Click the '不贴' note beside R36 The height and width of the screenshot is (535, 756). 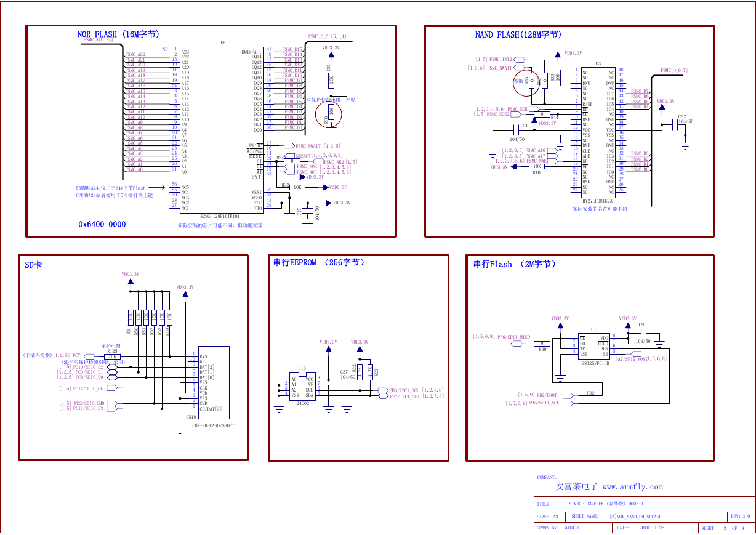tap(517, 80)
